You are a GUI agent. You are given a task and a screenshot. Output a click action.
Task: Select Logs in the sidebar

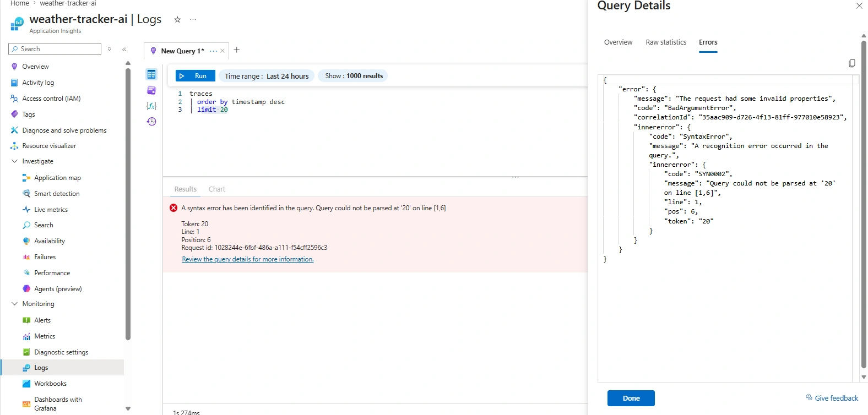click(63, 368)
